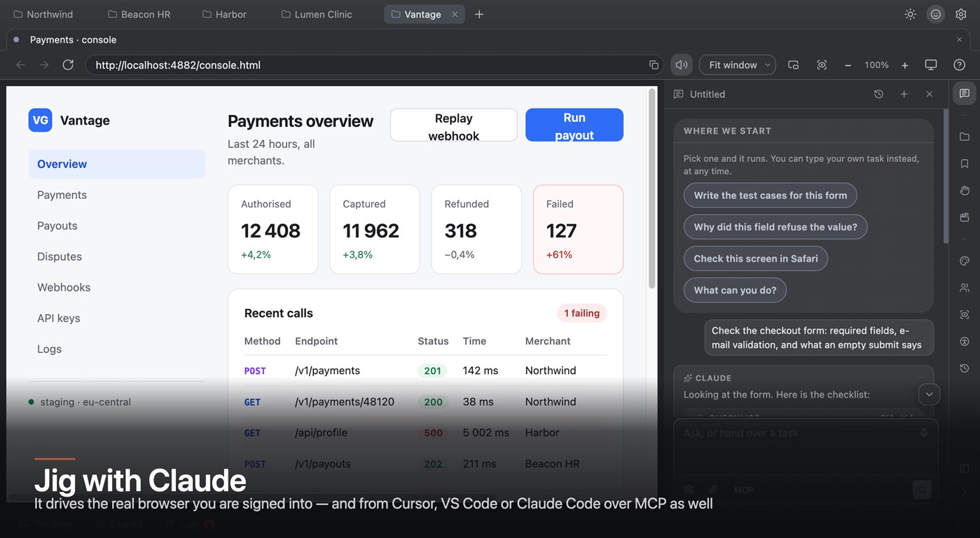The width and height of the screenshot is (980, 538).
Task: Open the bookmark icon in the right rail
Action: pos(965,163)
